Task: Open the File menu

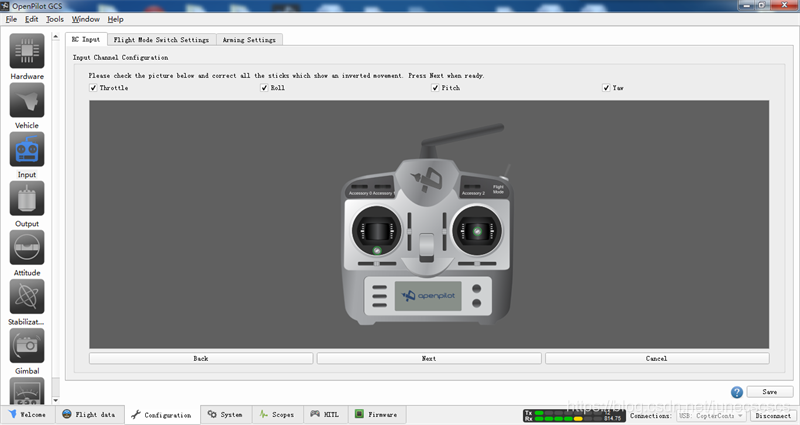Action: tap(11, 19)
